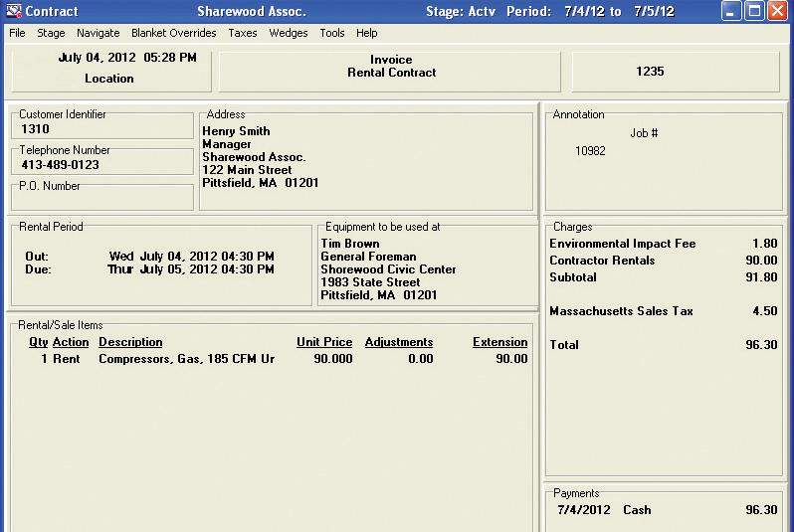The width and height of the screenshot is (794, 532).
Task: Click job number 10982
Action: [590, 151]
